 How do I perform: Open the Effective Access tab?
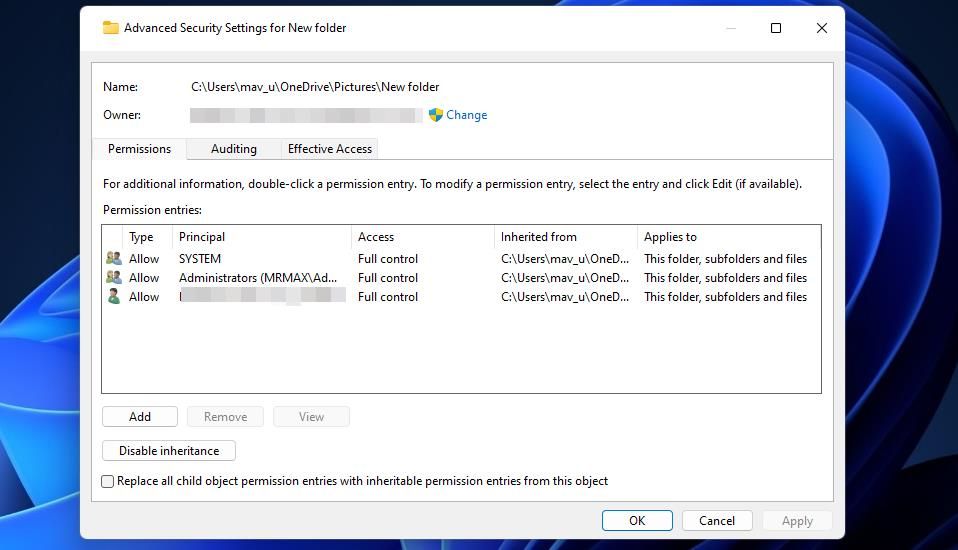(329, 149)
